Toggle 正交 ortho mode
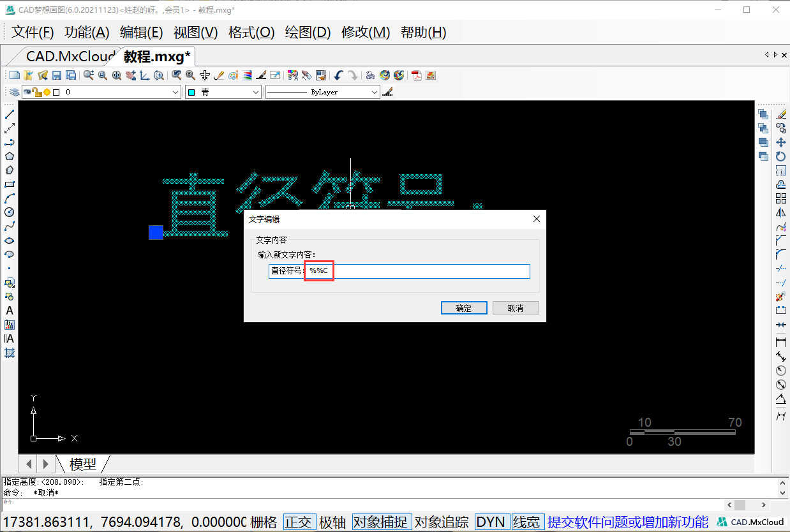The height and width of the screenshot is (532, 790). click(x=299, y=522)
